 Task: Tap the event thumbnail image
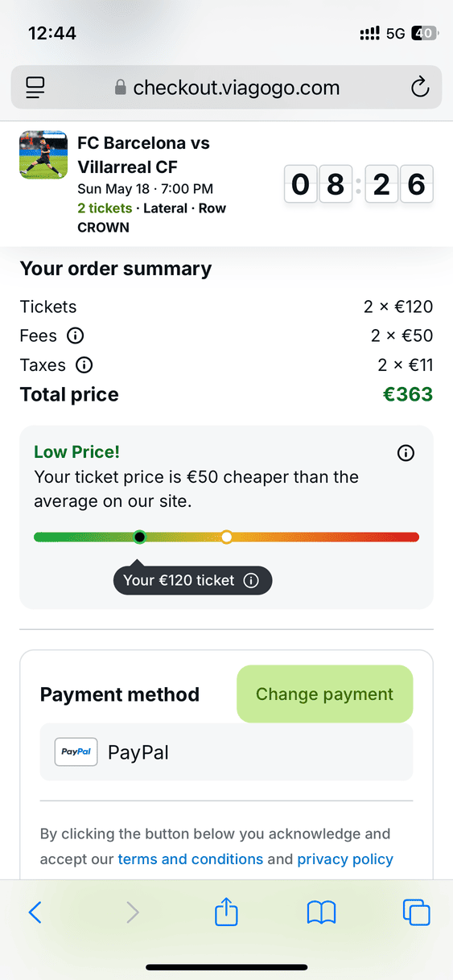click(43, 154)
